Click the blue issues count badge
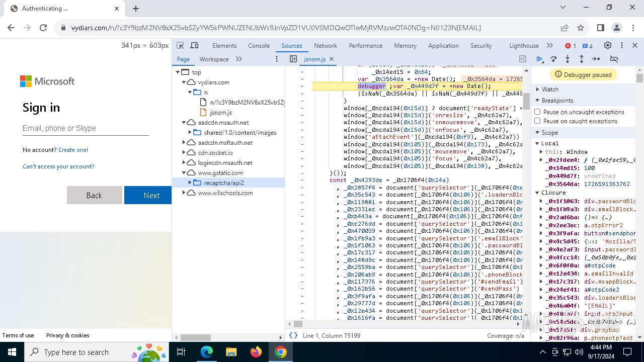Viewport: 644px width, 362px height. (588, 46)
